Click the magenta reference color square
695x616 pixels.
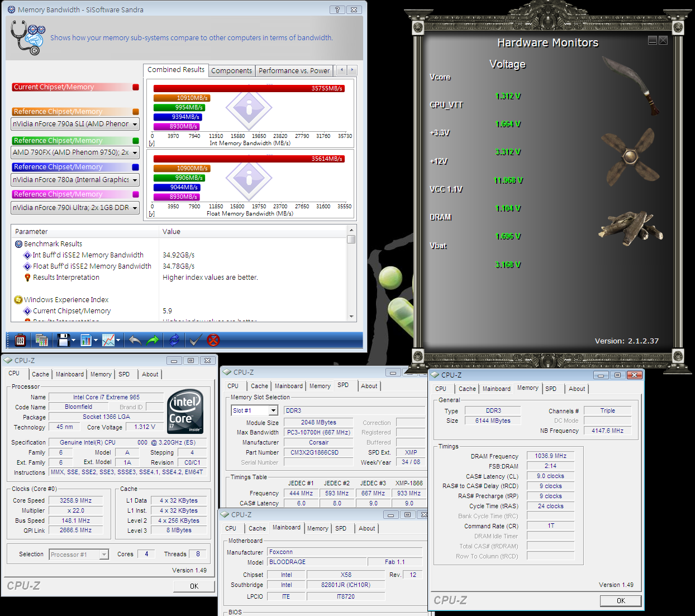point(136,194)
